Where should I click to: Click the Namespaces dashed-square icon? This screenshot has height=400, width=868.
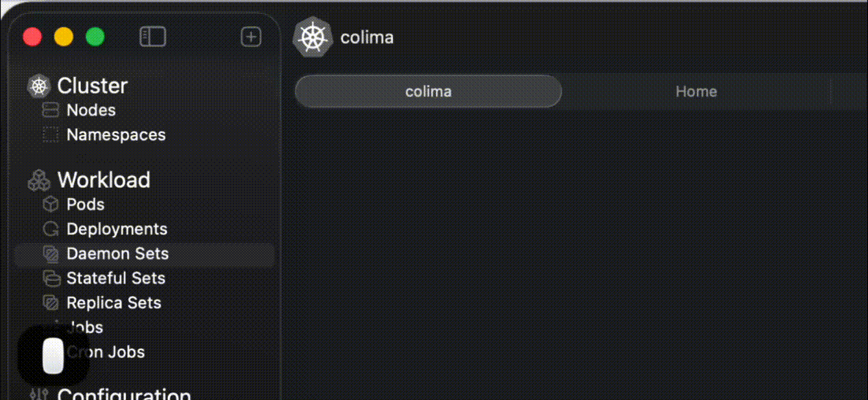pos(51,135)
